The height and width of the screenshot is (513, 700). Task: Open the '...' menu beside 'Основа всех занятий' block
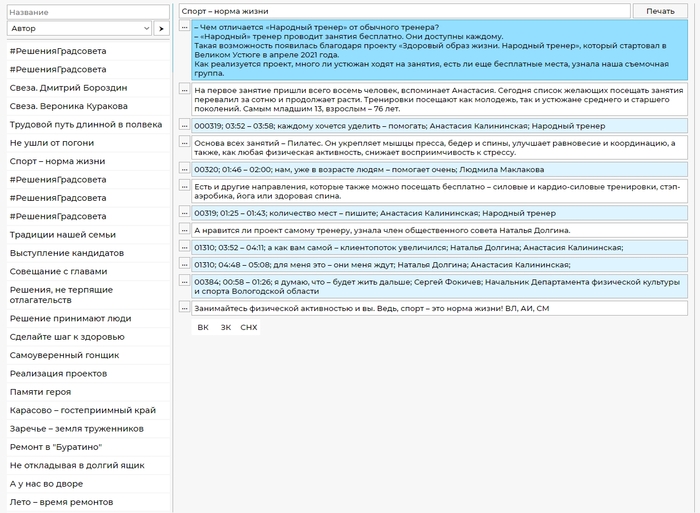(x=184, y=142)
